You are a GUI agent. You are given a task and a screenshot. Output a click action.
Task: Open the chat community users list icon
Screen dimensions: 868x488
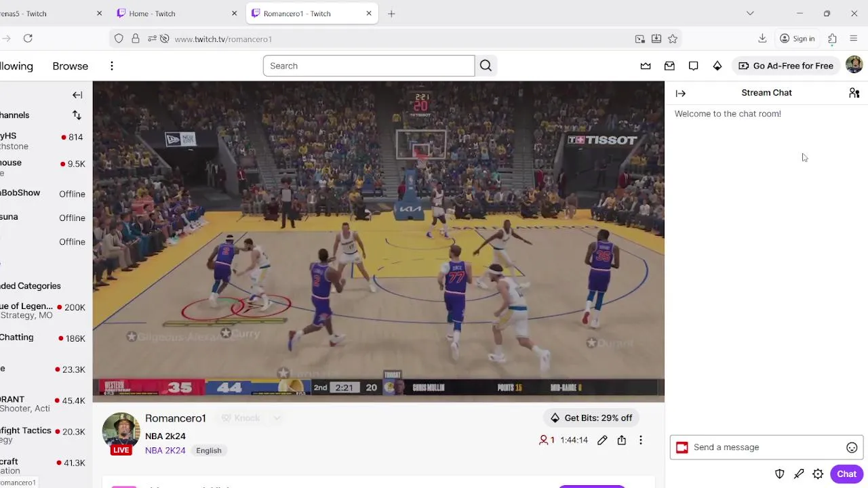854,93
